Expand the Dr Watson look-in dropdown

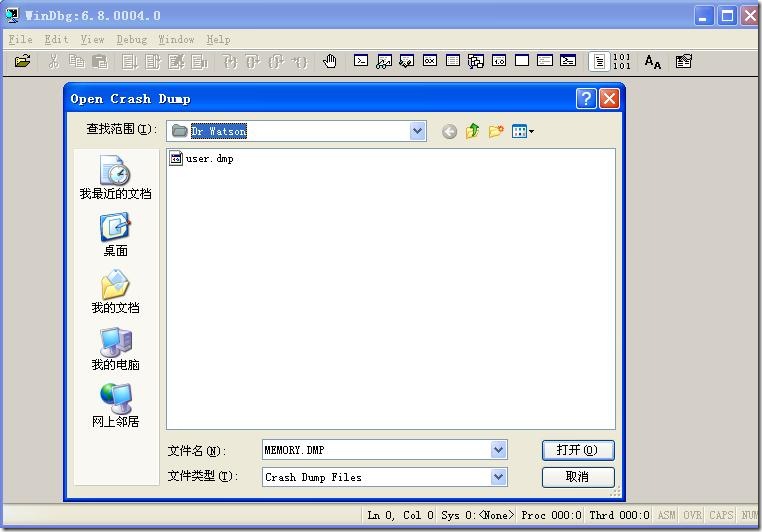(x=417, y=131)
